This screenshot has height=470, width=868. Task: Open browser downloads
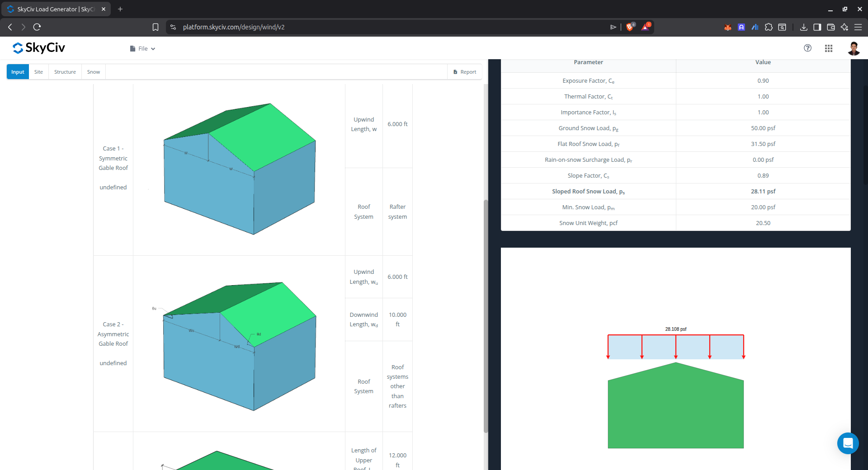(x=803, y=27)
